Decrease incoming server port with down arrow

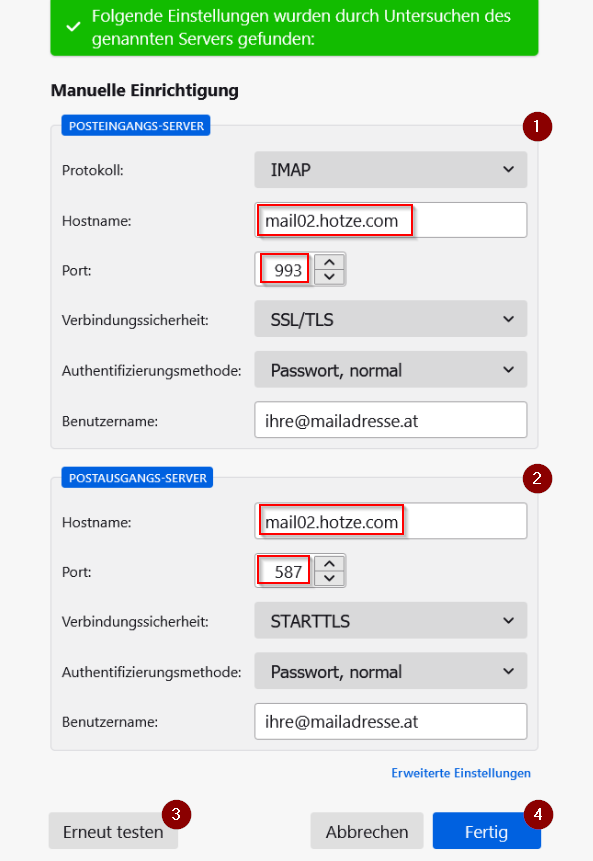coord(329,276)
